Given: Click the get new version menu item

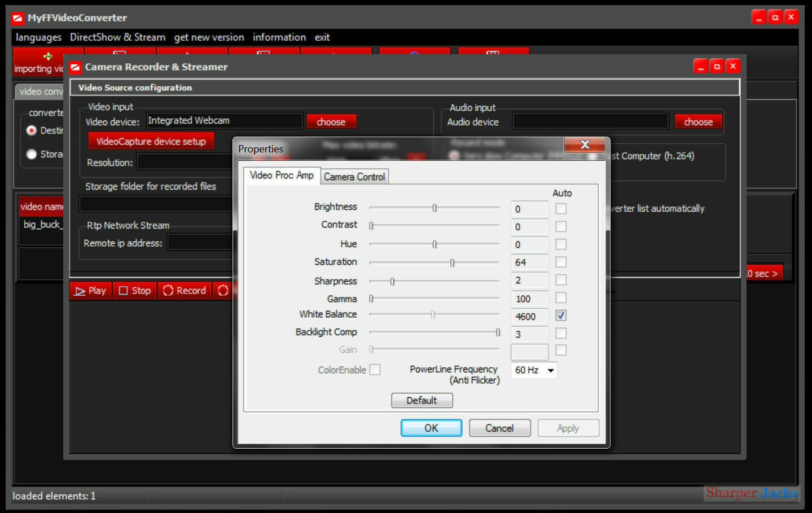Looking at the screenshot, I should tap(209, 37).
